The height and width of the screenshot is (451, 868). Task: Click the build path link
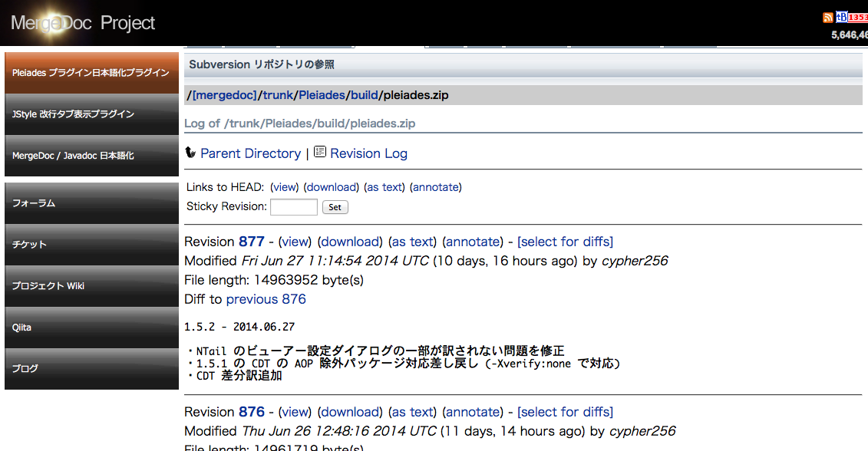365,95
